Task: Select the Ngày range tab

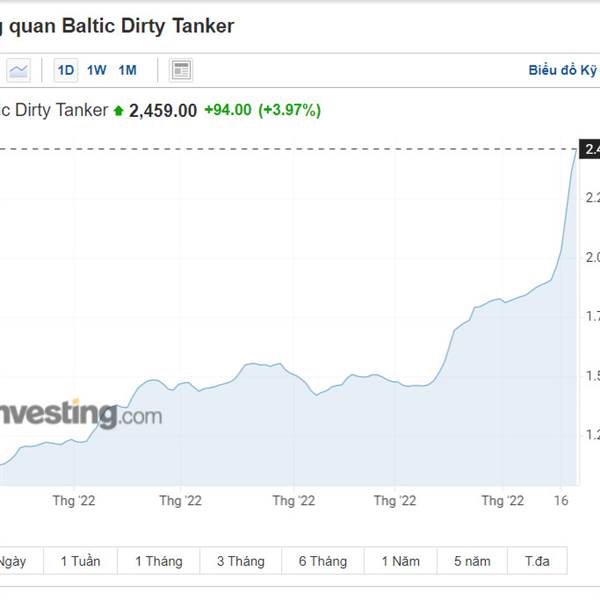Action: click(x=12, y=561)
